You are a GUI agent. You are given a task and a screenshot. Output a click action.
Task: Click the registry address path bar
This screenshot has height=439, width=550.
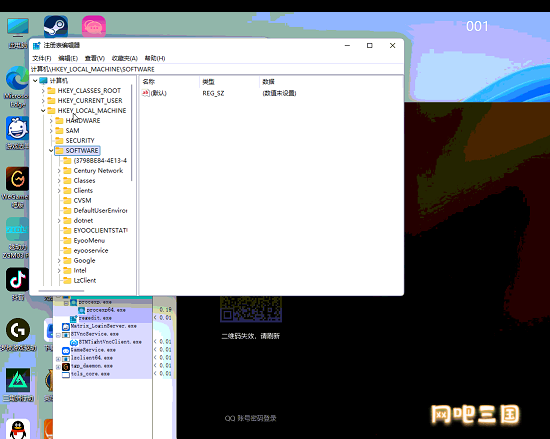217,69
